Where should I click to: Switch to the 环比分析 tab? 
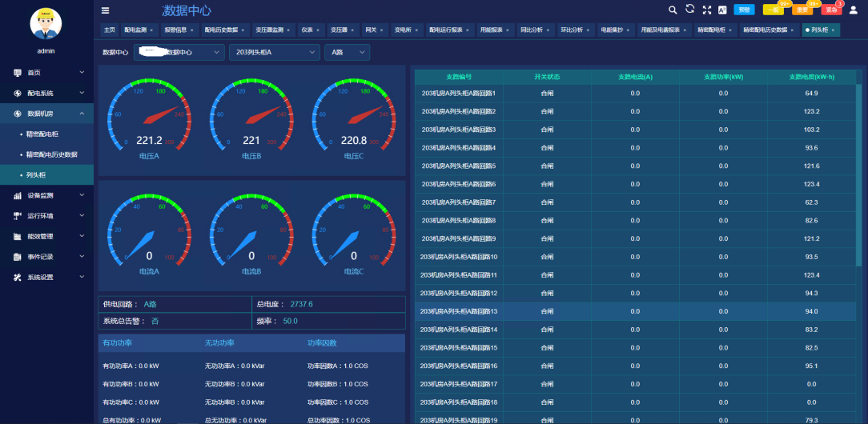(x=572, y=30)
